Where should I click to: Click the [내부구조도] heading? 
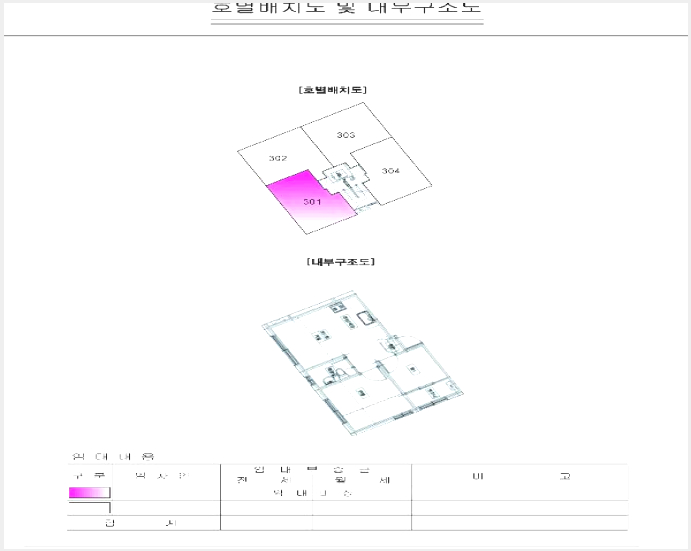click(x=341, y=262)
